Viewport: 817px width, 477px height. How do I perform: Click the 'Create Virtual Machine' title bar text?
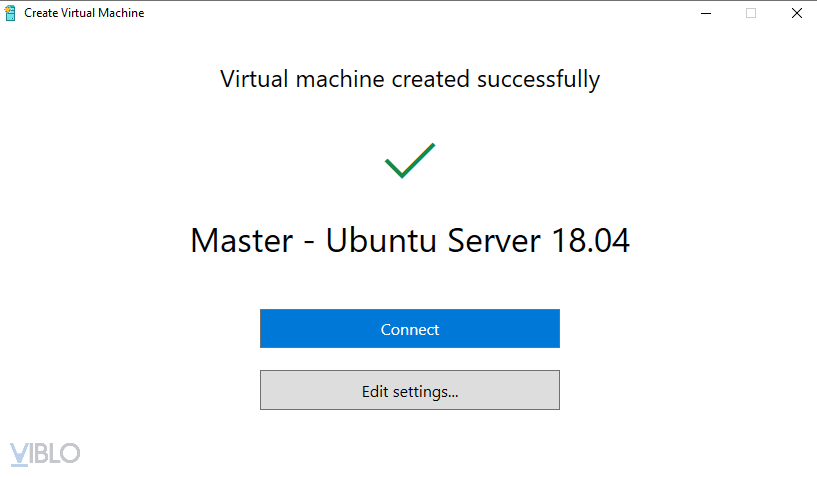point(84,13)
